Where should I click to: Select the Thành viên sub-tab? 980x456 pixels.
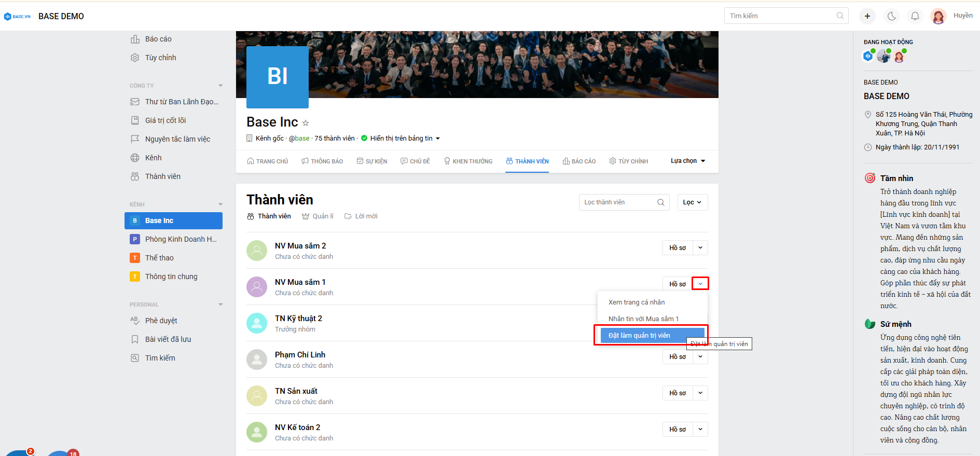point(269,216)
